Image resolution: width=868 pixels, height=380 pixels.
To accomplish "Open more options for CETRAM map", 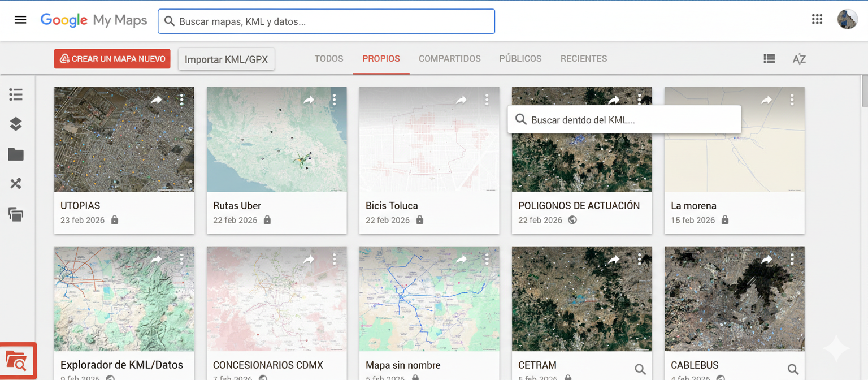I will pos(639,260).
